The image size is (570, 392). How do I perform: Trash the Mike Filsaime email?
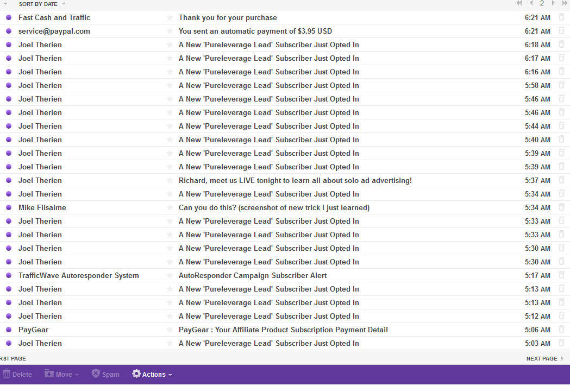[562, 207]
